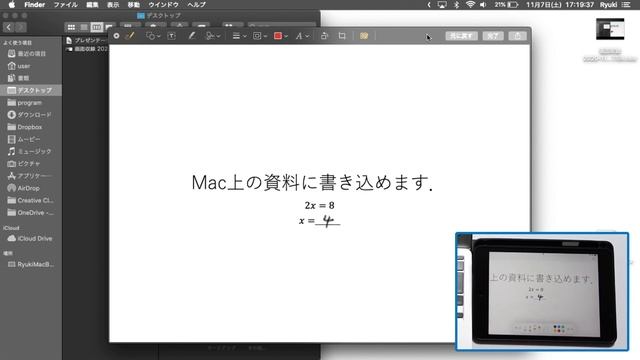Click the AirPlay display icon in menu bar
The image size is (640, 360).
click(442, 4)
